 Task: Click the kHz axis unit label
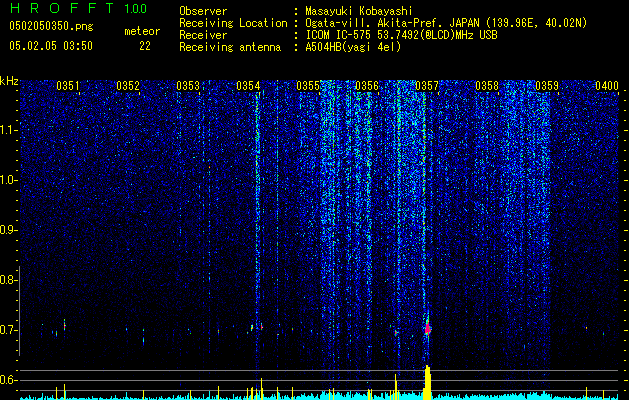point(9,81)
